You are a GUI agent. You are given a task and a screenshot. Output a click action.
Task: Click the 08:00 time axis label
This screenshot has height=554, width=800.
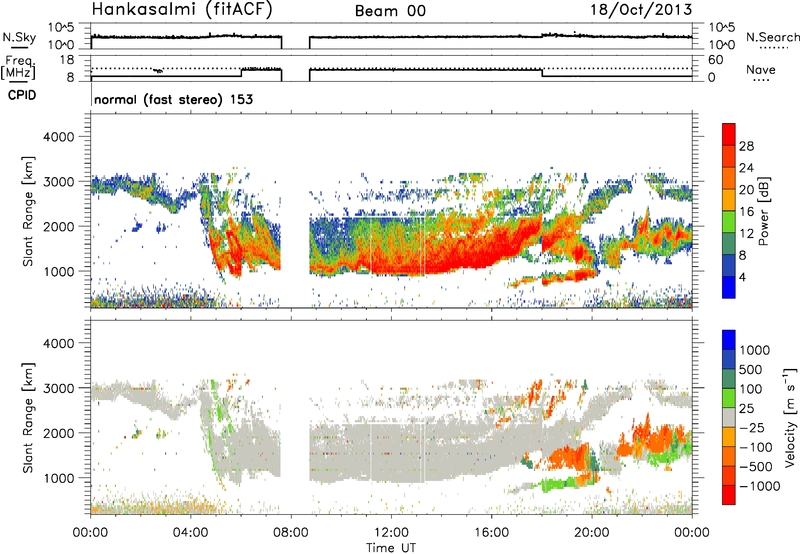click(291, 533)
